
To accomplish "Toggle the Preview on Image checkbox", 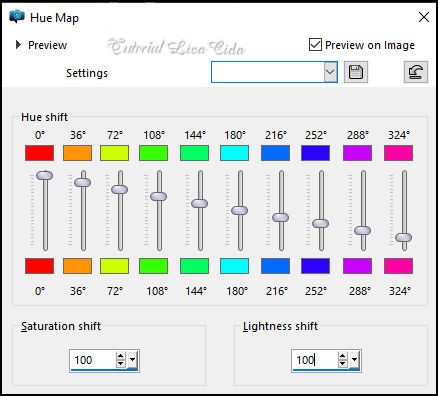I will click(315, 45).
